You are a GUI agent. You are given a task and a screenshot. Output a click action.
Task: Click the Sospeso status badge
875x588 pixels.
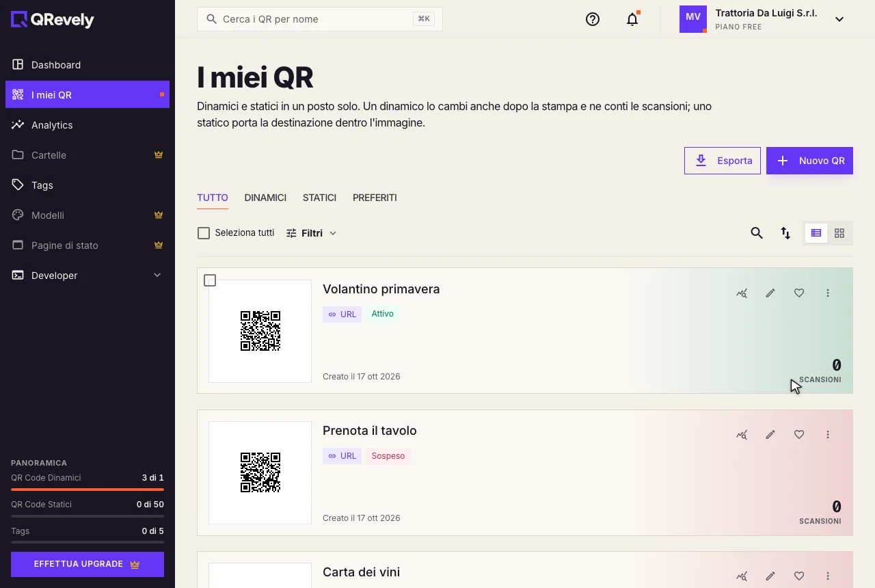[x=388, y=456]
